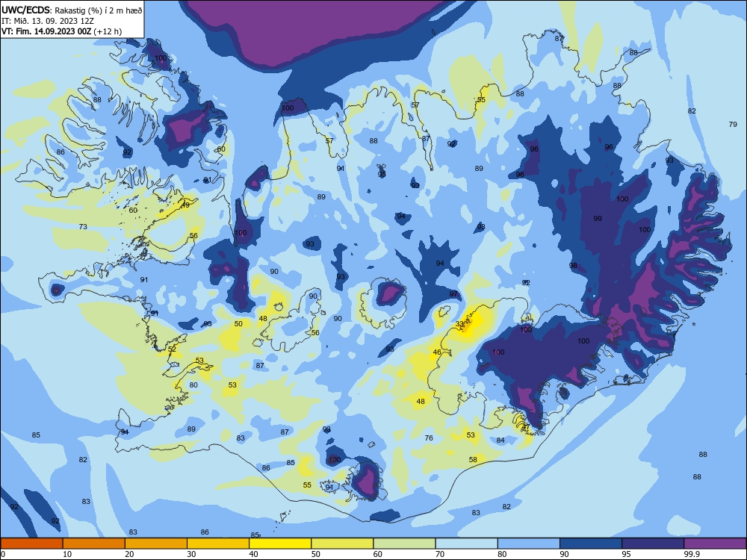Image resolution: width=747 pixels, height=560 pixels.
Task: Click the '33' humidity value on the map
Action: coord(459,324)
